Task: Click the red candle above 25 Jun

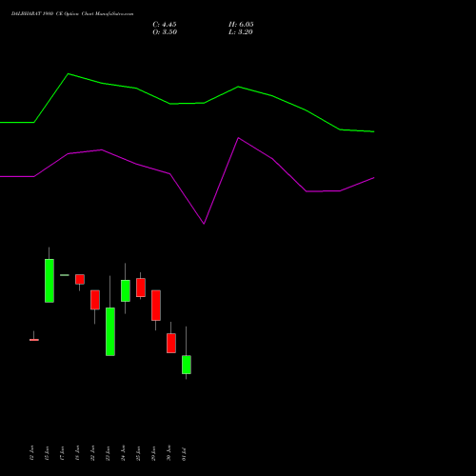Action: (x=141, y=288)
